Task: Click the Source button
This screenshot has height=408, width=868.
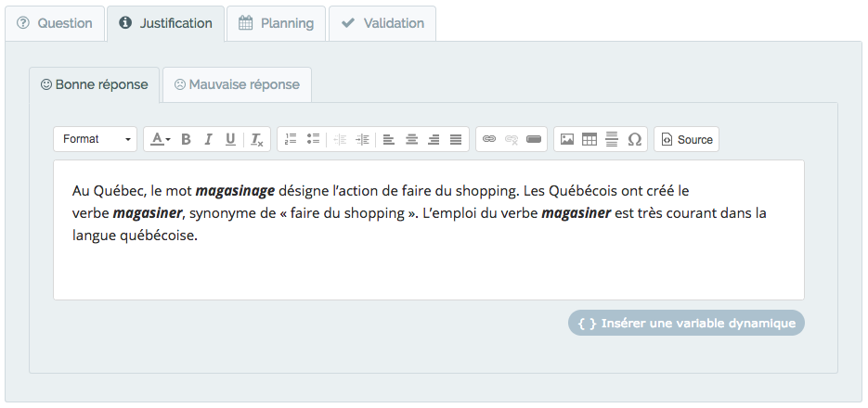Action: 686,139
